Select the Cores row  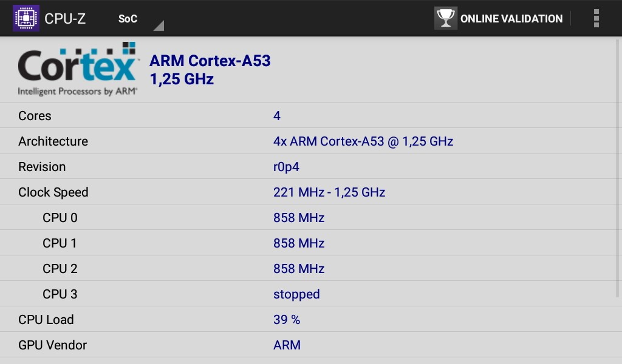(307, 116)
